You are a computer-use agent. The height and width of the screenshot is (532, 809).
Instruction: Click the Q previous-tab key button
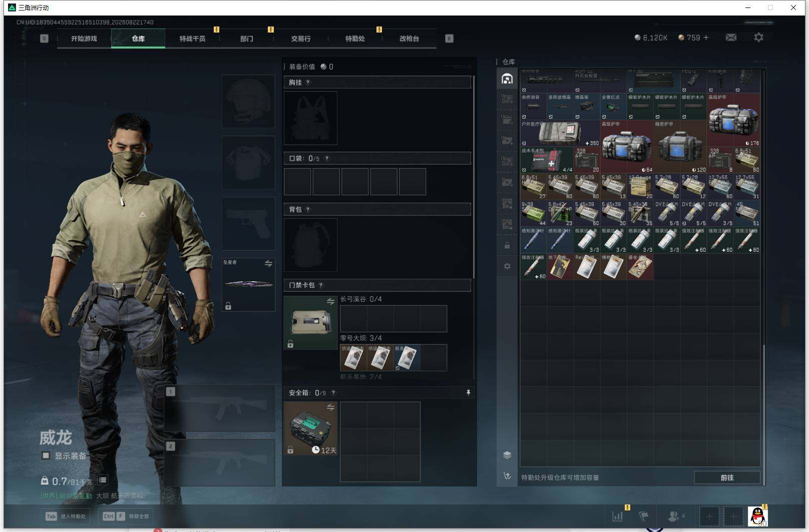click(x=44, y=39)
